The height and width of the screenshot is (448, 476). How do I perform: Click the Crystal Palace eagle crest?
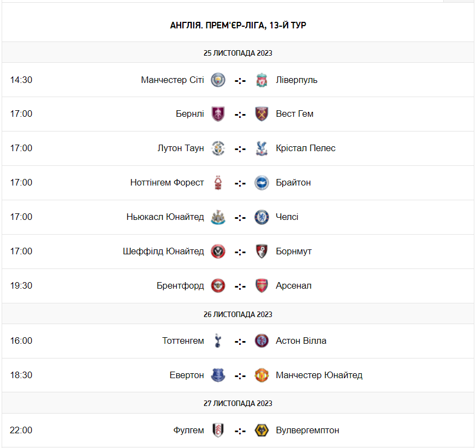pos(261,148)
